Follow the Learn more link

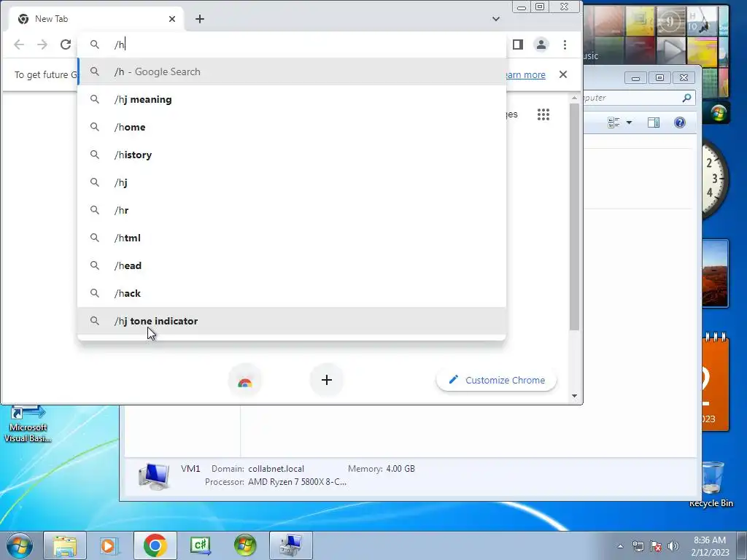tap(525, 75)
